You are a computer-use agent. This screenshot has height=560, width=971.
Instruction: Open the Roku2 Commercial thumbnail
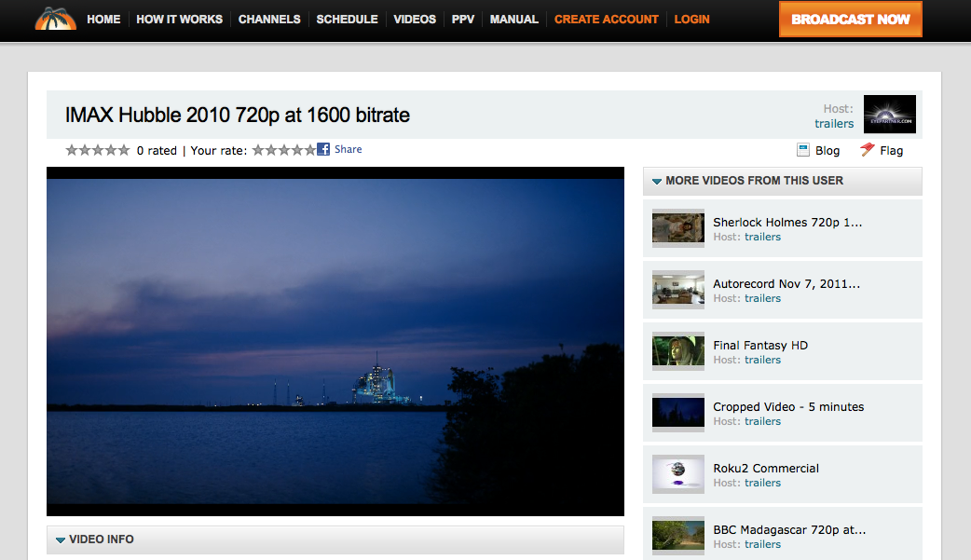pos(678,474)
